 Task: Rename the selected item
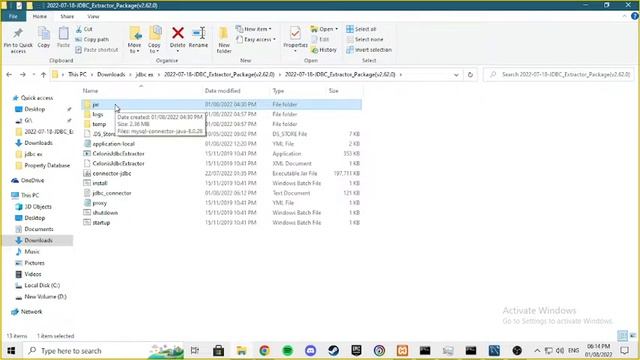pyautogui.click(x=198, y=38)
